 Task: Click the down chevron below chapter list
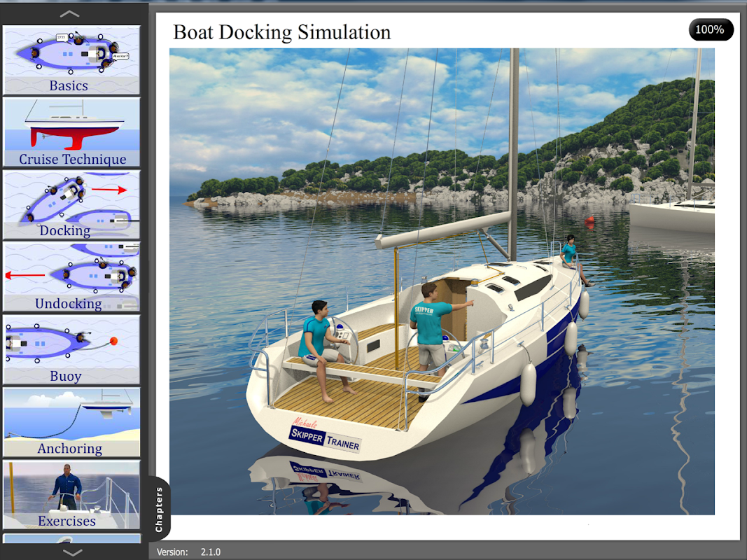[x=72, y=552]
